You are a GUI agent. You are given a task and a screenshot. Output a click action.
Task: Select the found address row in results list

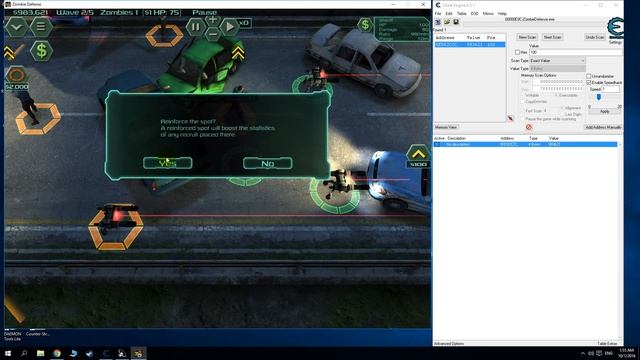pyautogui.click(x=470, y=44)
